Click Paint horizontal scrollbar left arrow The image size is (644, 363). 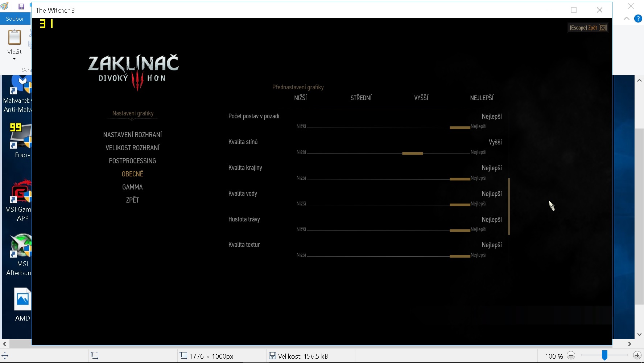pyautogui.click(x=4, y=344)
